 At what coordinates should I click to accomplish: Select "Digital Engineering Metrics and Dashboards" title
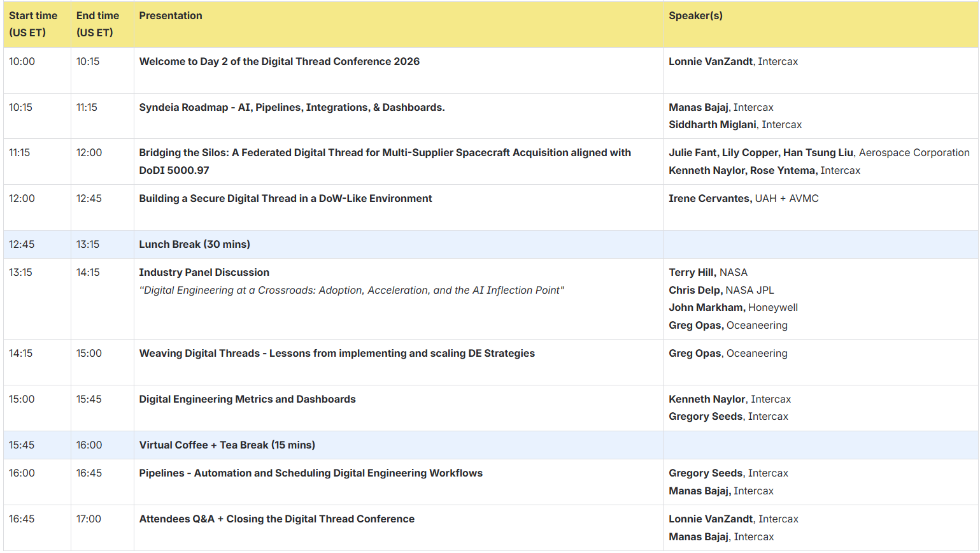(248, 399)
